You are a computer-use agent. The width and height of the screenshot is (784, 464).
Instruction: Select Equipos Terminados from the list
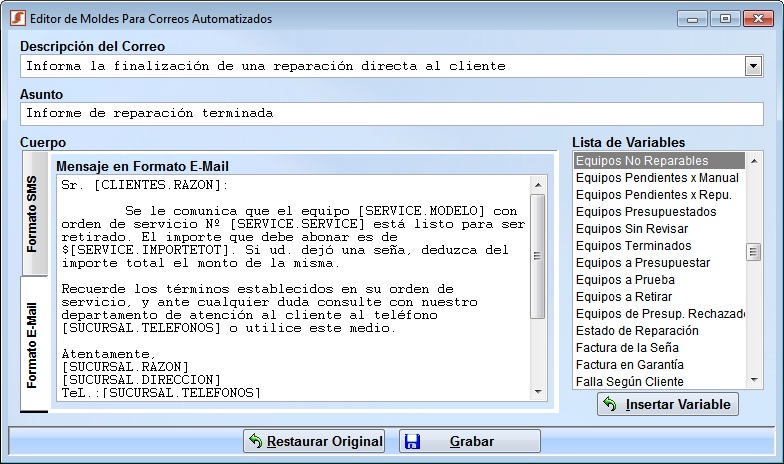633,246
